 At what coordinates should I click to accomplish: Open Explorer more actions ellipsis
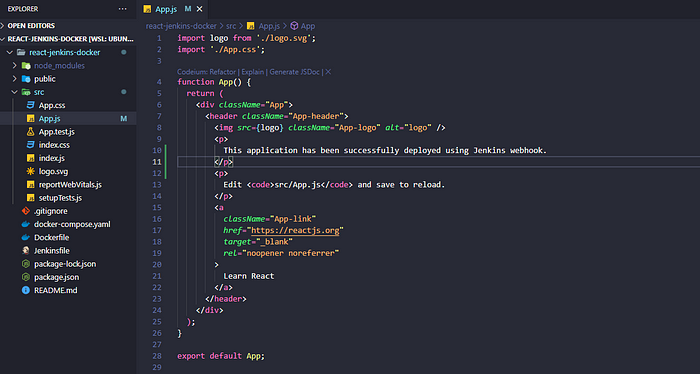[122, 9]
